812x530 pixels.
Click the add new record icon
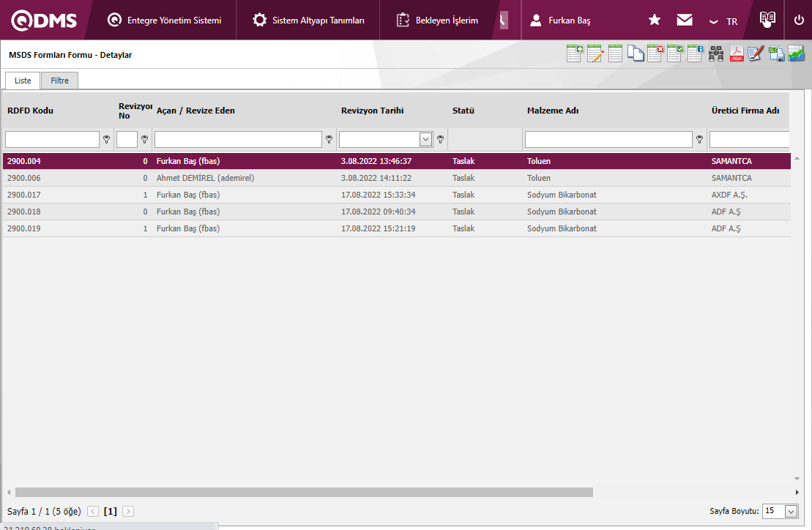[x=575, y=53]
